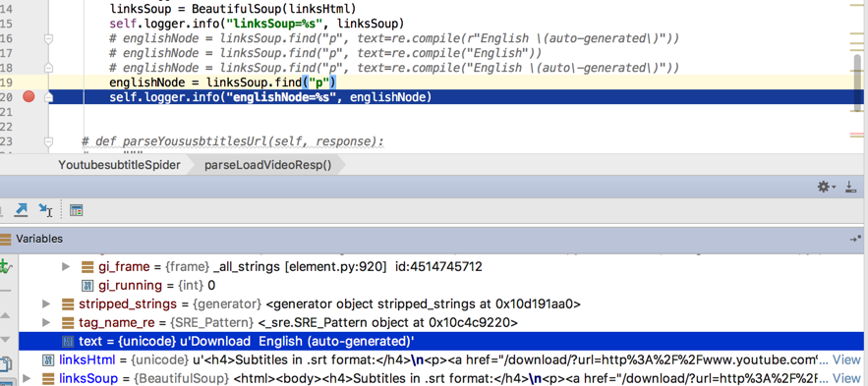Open View link for linksSoup value
Screen dimensions: 868x386
point(847,379)
